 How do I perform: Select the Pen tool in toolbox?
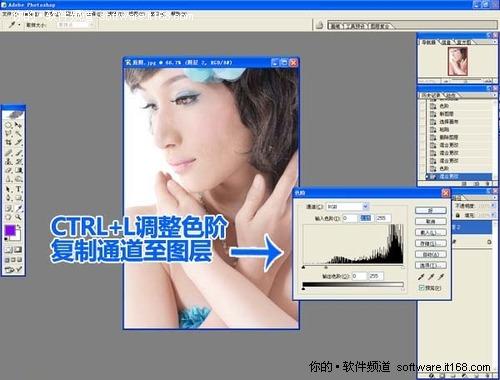pyautogui.click(x=8, y=198)
